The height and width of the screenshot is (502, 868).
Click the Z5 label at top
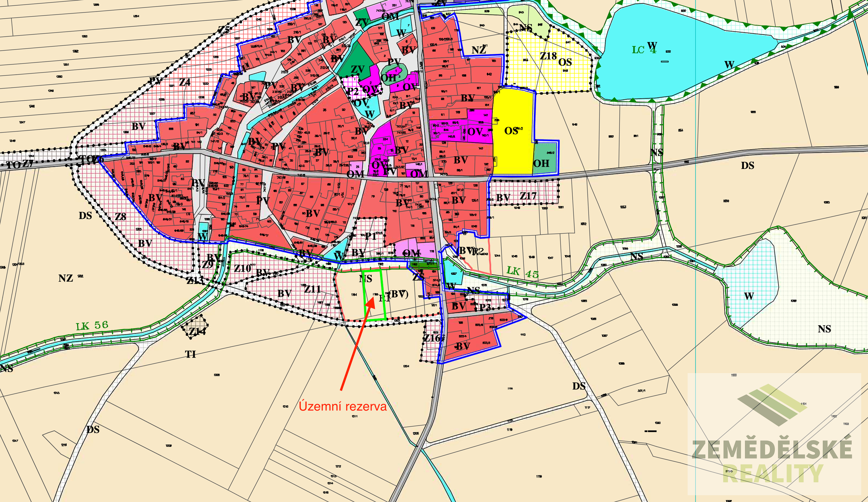tap(224, 30)
